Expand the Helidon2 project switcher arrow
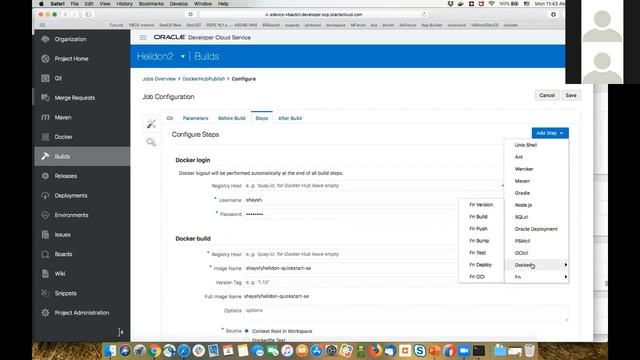 182,56
